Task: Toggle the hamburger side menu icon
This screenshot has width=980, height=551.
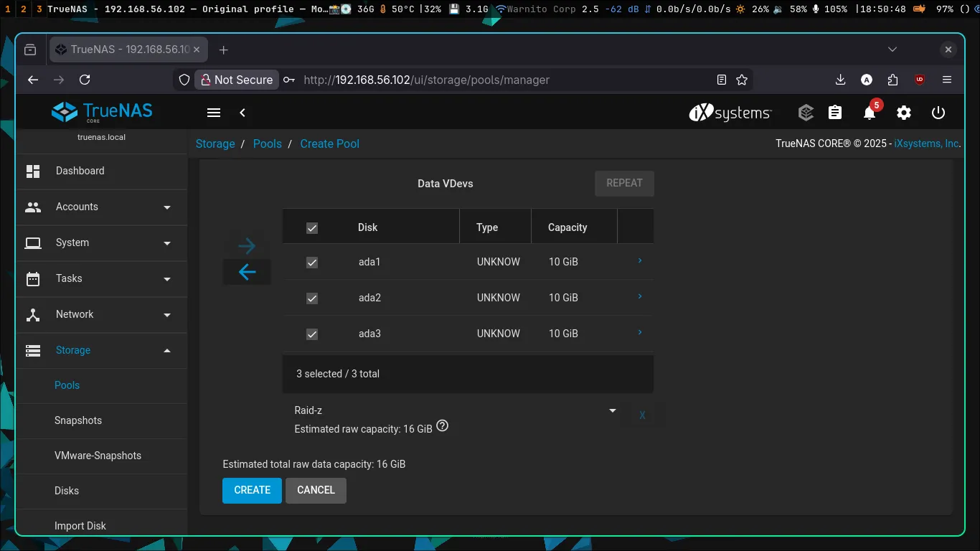Action: point(213,113)
